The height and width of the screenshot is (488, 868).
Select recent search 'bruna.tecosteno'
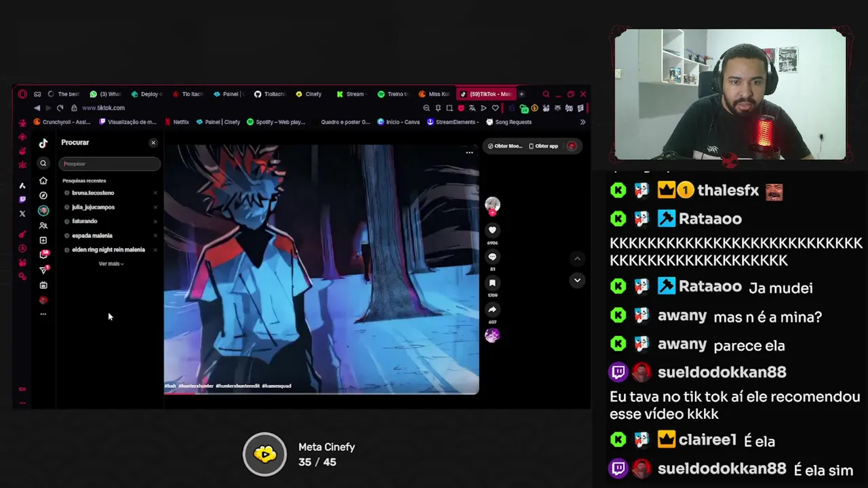(93, 193)
